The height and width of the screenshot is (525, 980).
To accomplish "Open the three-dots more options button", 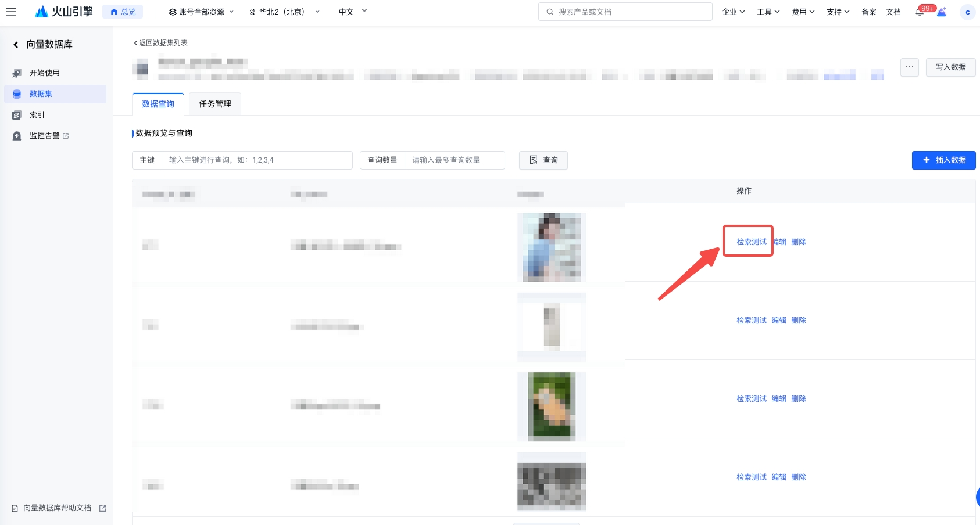I will point(910,67).
